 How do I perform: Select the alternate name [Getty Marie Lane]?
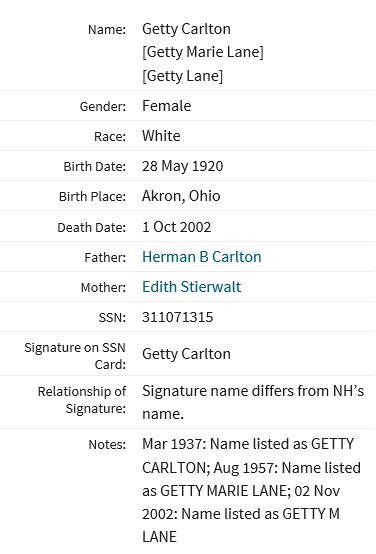pos(203,52)
